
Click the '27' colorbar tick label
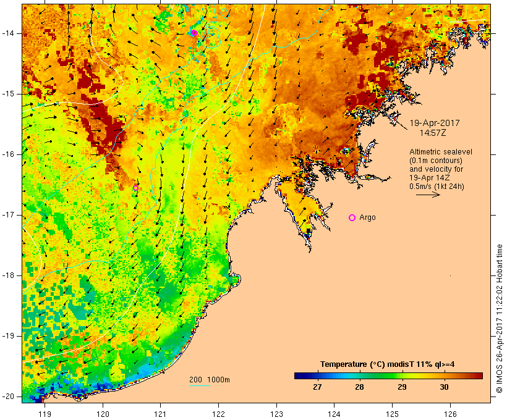(x=317, y=387)
